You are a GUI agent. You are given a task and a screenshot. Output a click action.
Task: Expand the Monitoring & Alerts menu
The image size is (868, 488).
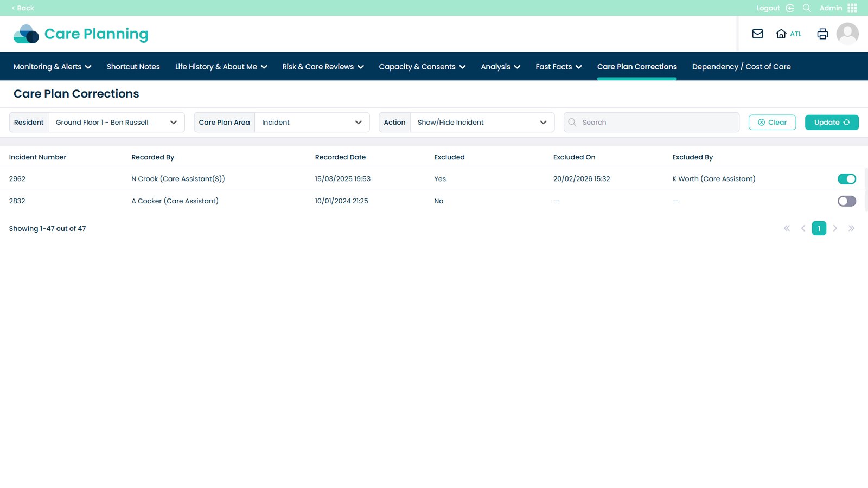coord(52,67)
